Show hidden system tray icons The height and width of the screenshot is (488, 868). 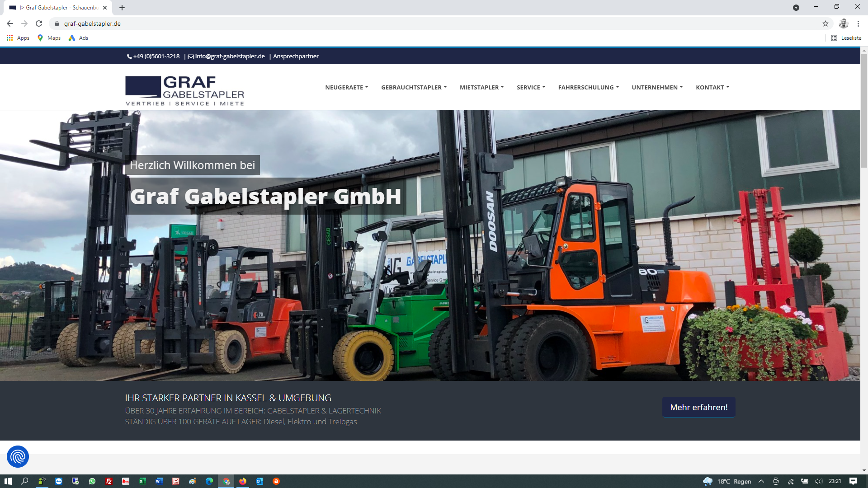tap(761, 481)
